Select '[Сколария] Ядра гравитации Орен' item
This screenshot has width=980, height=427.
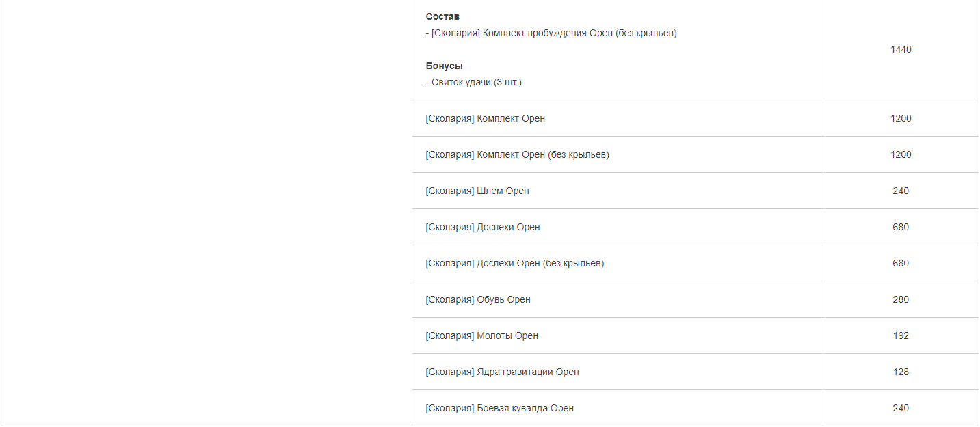click(502, 372)
